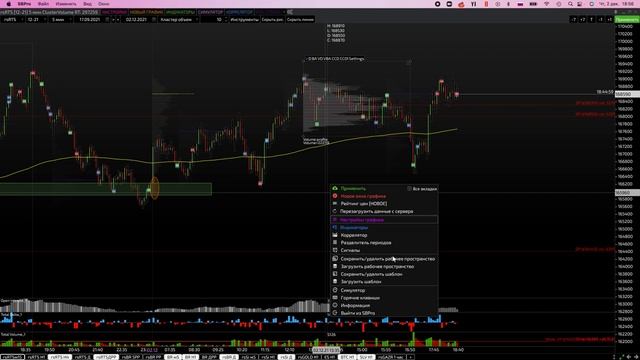The height and width of the screenshot is (360, 640).
Task: Click the green 'Применить' button top right
Action: 627,20
